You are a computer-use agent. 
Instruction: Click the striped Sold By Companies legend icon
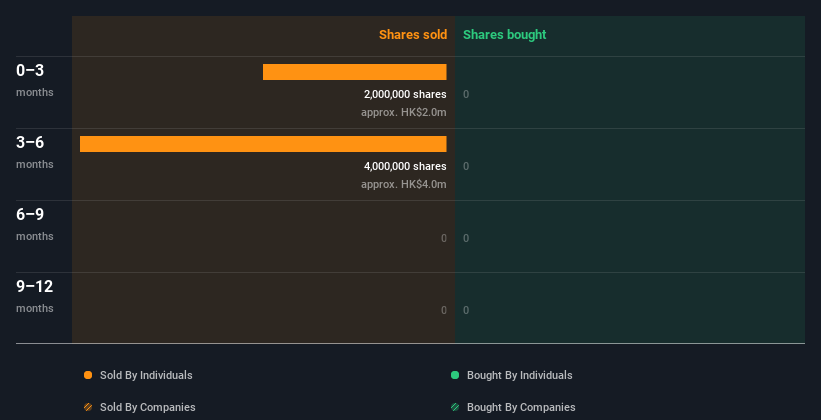coord(88,407)
